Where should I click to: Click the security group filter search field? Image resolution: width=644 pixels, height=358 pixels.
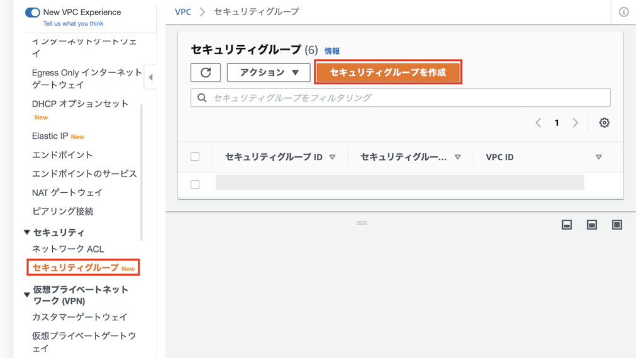pos(401,98)
